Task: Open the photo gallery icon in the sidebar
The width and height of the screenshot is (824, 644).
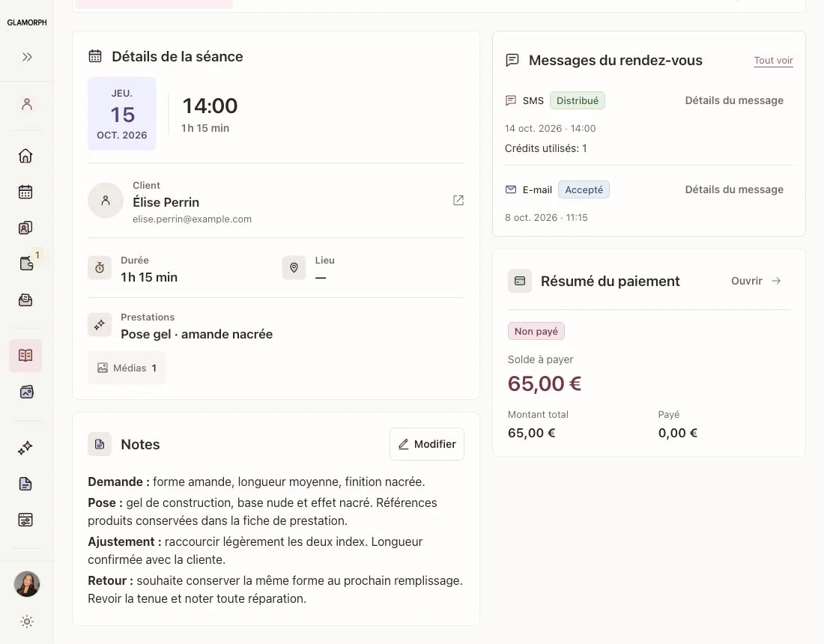Action: pos(26,392)
